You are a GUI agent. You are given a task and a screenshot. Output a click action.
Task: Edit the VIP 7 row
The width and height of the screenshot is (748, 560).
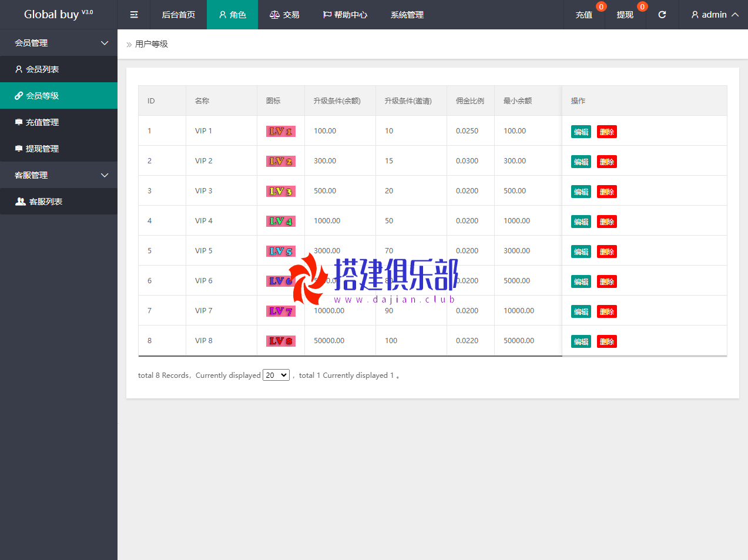click(x=581, y=311)
